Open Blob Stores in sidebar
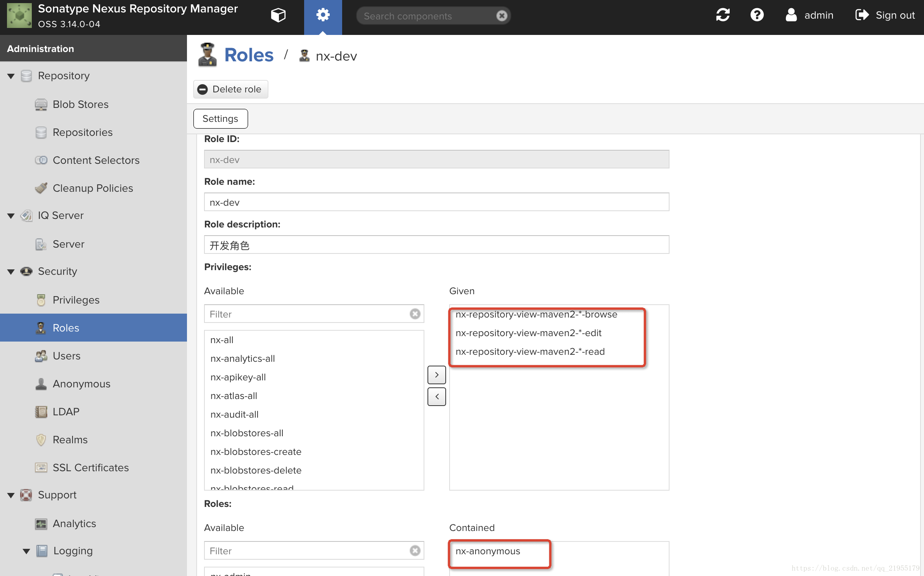The height and width of the screenshot is (576, 924). [80, 104]
